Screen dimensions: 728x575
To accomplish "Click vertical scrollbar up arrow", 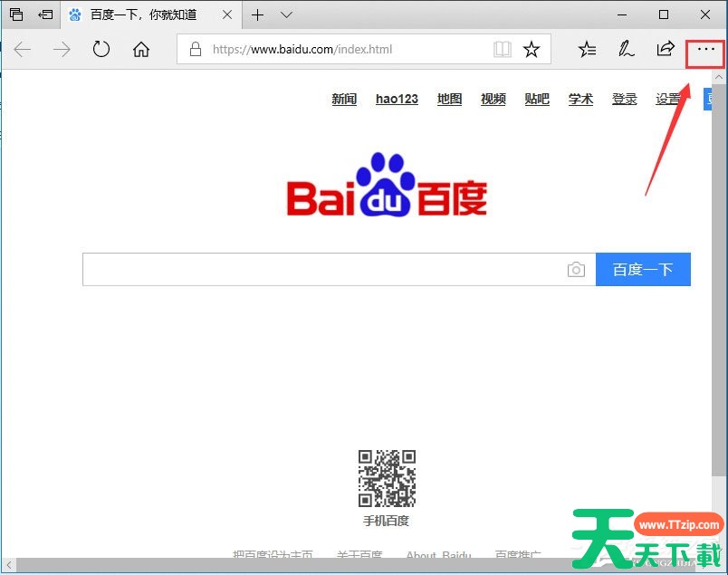I will tap(719, 77).
